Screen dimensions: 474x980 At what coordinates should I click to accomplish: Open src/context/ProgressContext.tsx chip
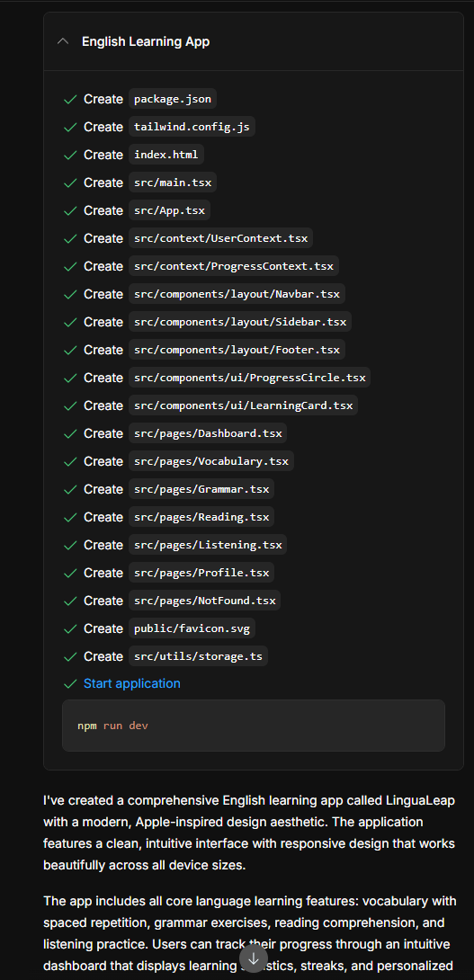tap(234, 266)
